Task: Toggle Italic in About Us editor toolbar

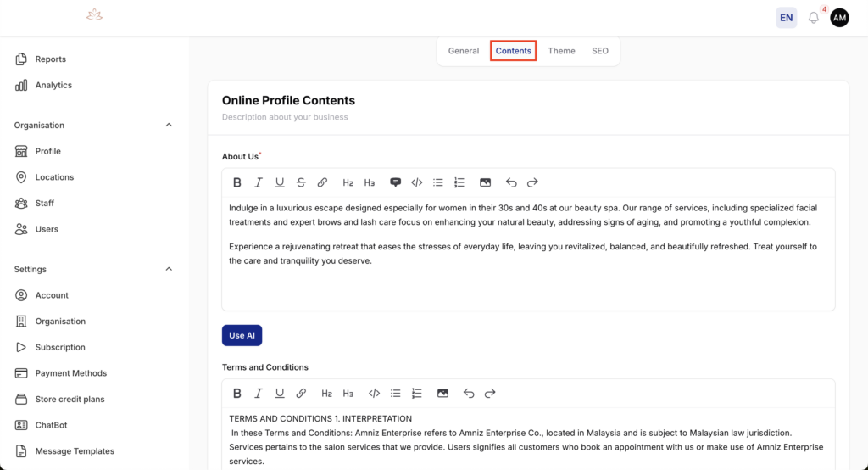Action: coord(259,182)
